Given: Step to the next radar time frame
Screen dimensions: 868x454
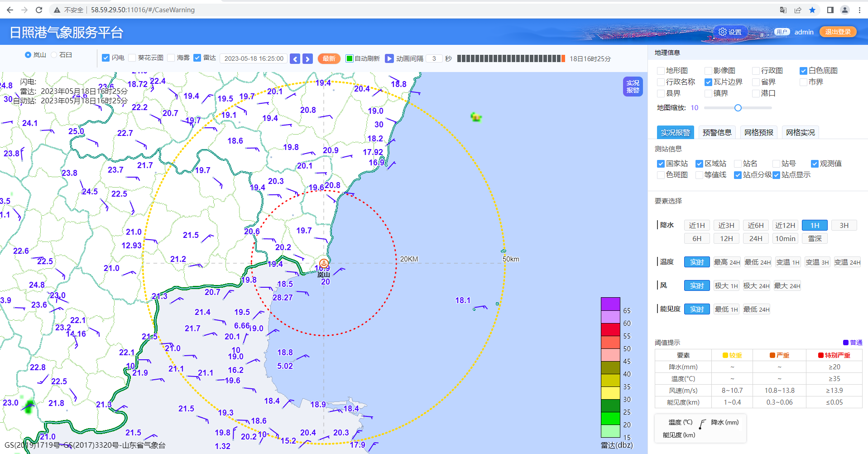Looking at the screenshot, I should pos(307,59).
